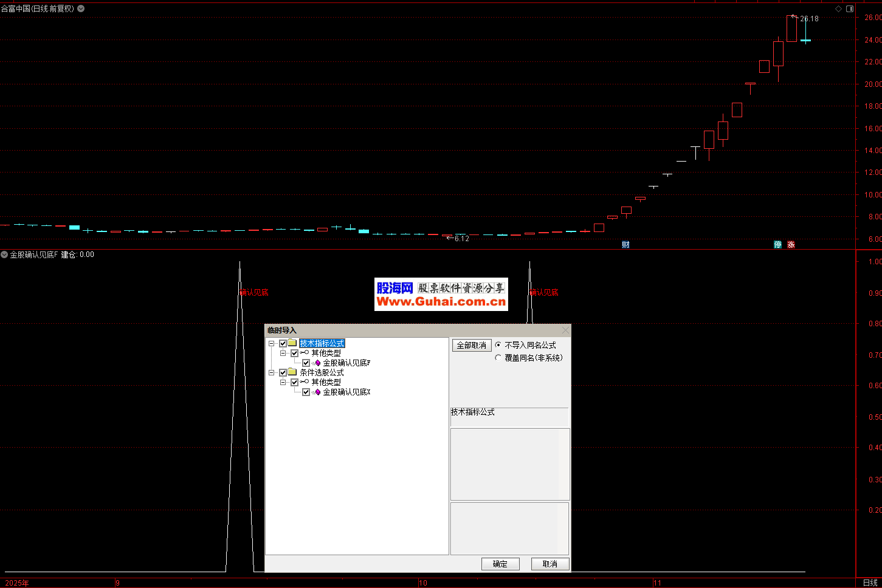Toggle the side panel icon at chart top-right
The width and height of the screenshot is (882, 588).
[850, 9]
